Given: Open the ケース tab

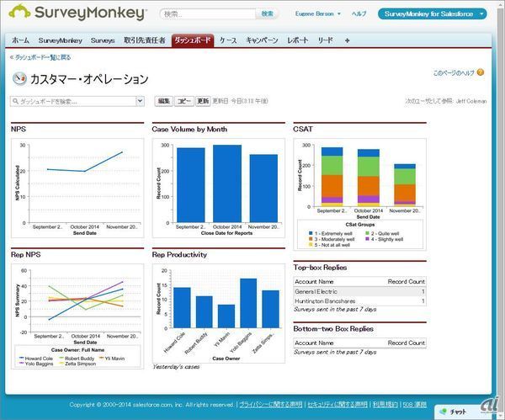Looking at the screenshot, I should tap(228, 40).
